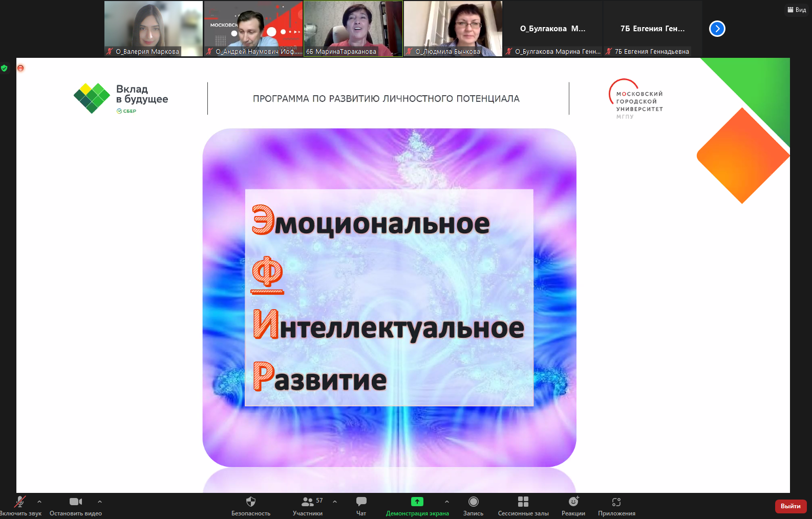
Task: Click the word Эмоциональное on slide
Action: click(x=371, y=221)
